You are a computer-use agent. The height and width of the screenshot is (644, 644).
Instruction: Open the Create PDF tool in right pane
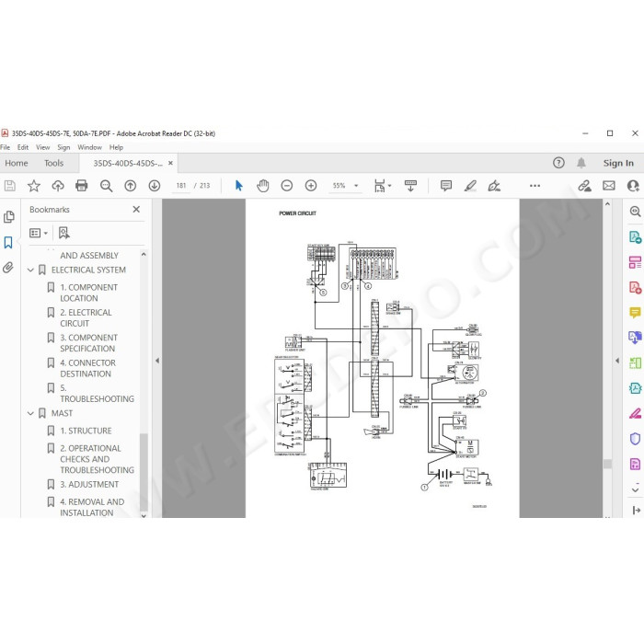click(635, 287)
